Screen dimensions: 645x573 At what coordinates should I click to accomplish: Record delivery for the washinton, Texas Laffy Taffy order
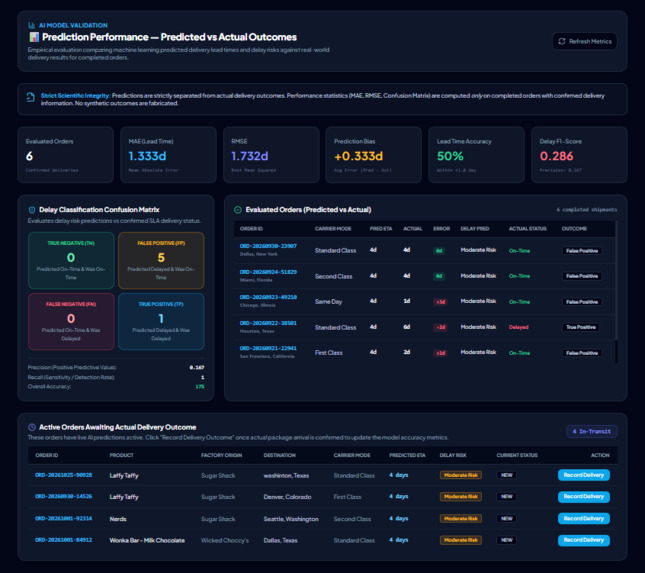point(584,475)
